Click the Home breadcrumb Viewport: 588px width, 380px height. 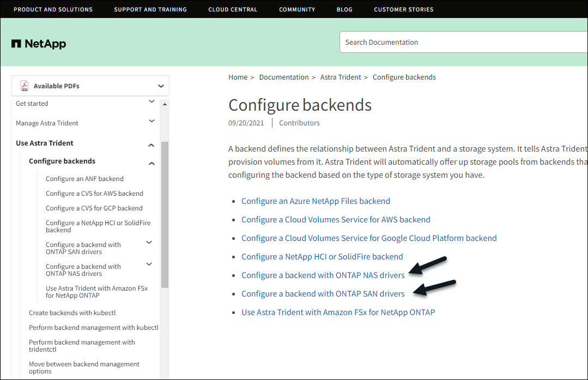point(238,77)
